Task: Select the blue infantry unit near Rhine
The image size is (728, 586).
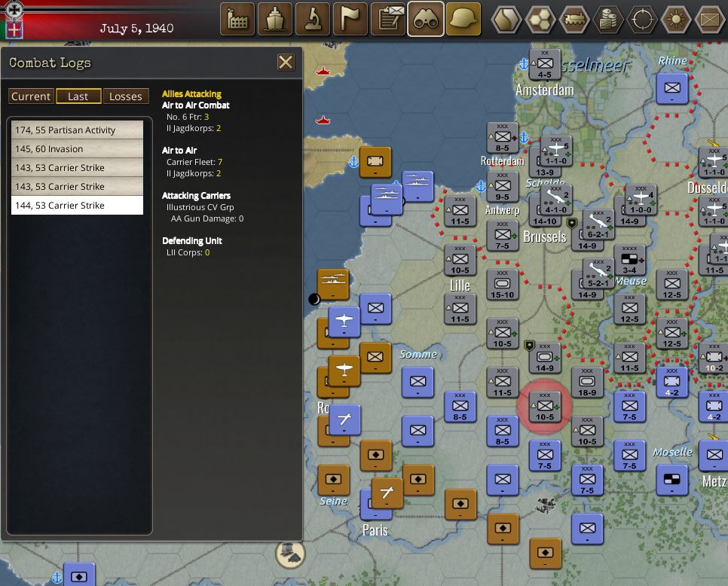Action: [671, 89]
